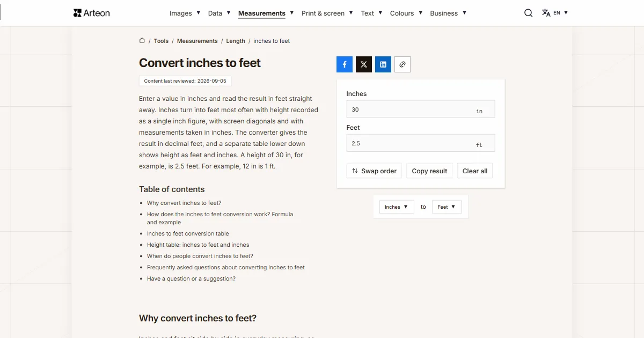Jump to Have a question or a suggestion?
This screenshot has width=644, height=338.
(x=191, y=278)
